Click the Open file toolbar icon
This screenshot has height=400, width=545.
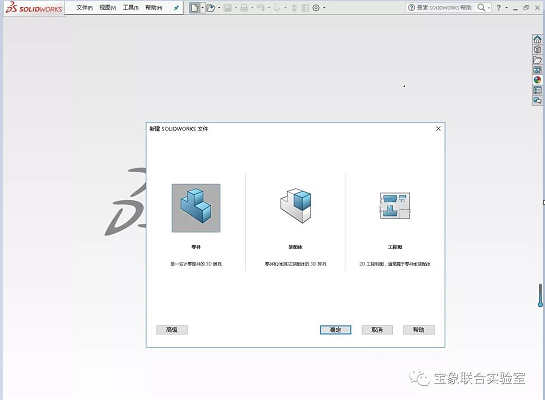(x=211, y=8)
